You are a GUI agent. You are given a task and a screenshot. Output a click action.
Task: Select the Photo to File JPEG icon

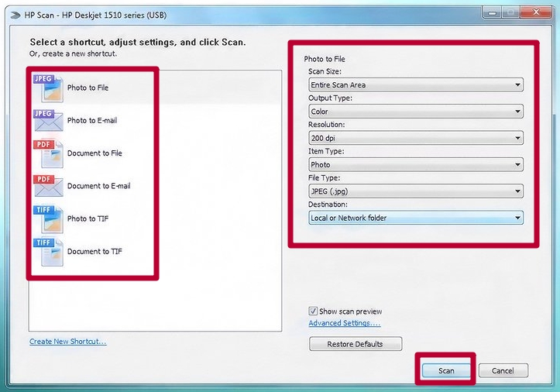[x=49, y=88]
